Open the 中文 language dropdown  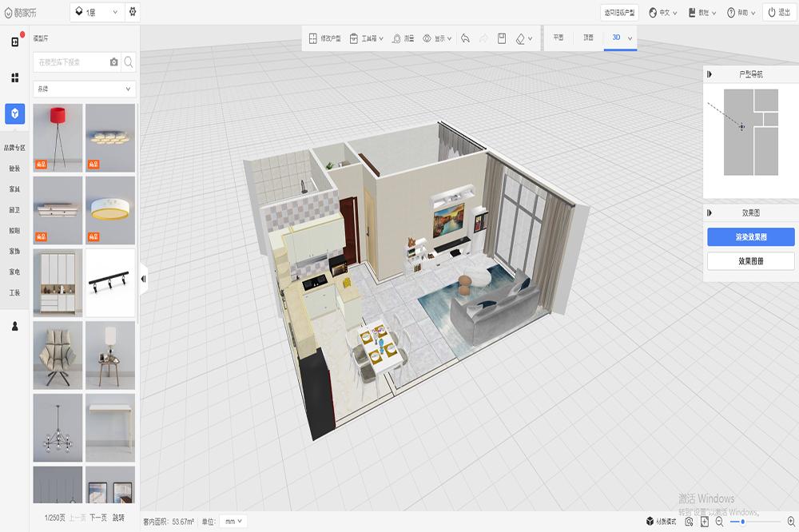(663, 13)
